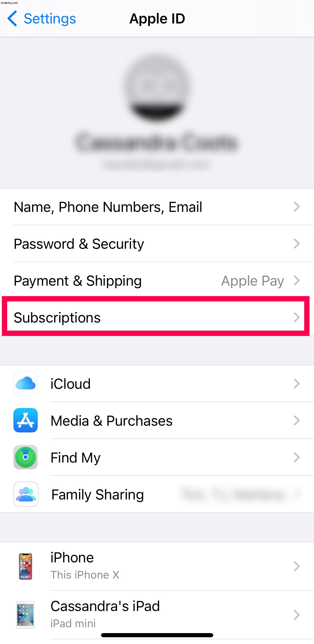Tap the green Find My radar icon
Screen dimensions: 314x644
pos(26,457)
